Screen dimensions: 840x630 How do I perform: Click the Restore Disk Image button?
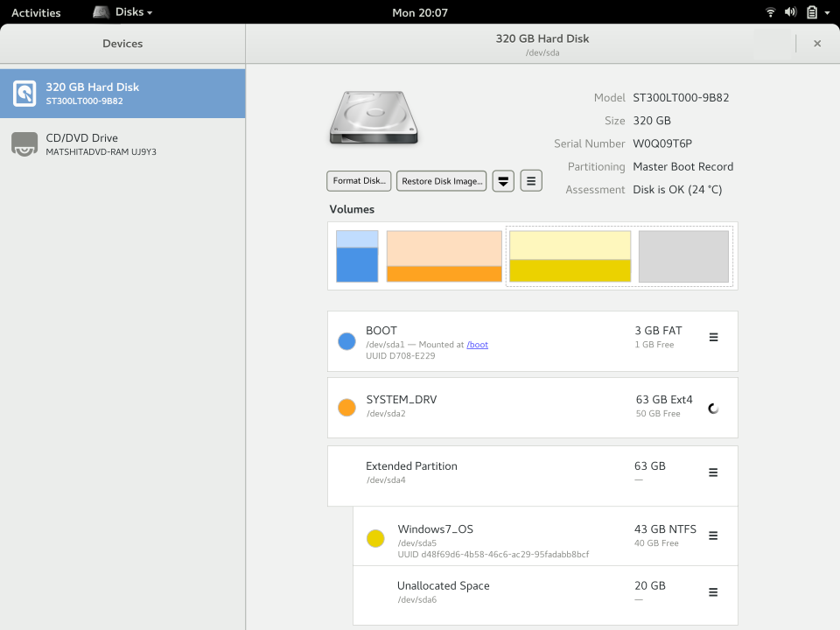coord(441,181)
